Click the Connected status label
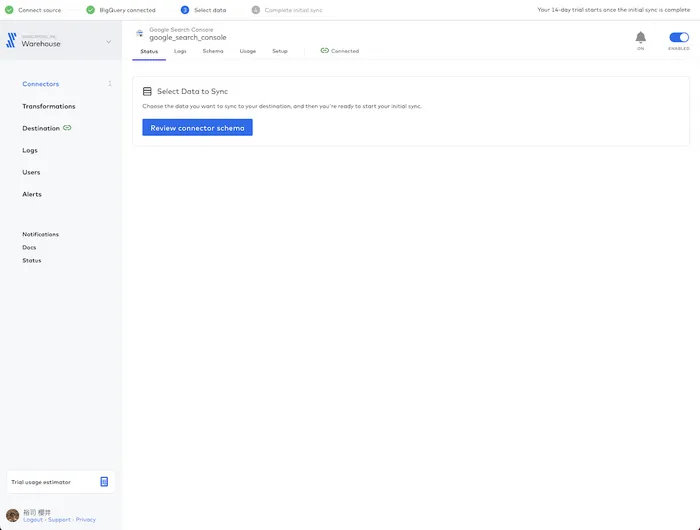The width and height of the screenshot is (700, 530). coord(345,51)
